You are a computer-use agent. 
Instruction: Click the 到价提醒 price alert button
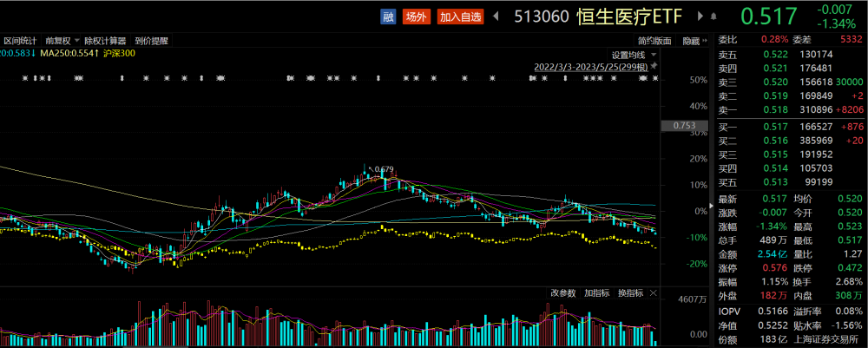(150, 41)
